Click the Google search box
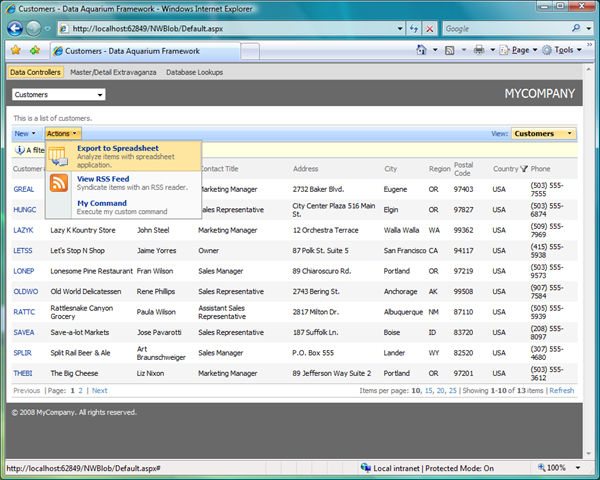This screenshot has width=600, height=480. click(x=507, y=29)
